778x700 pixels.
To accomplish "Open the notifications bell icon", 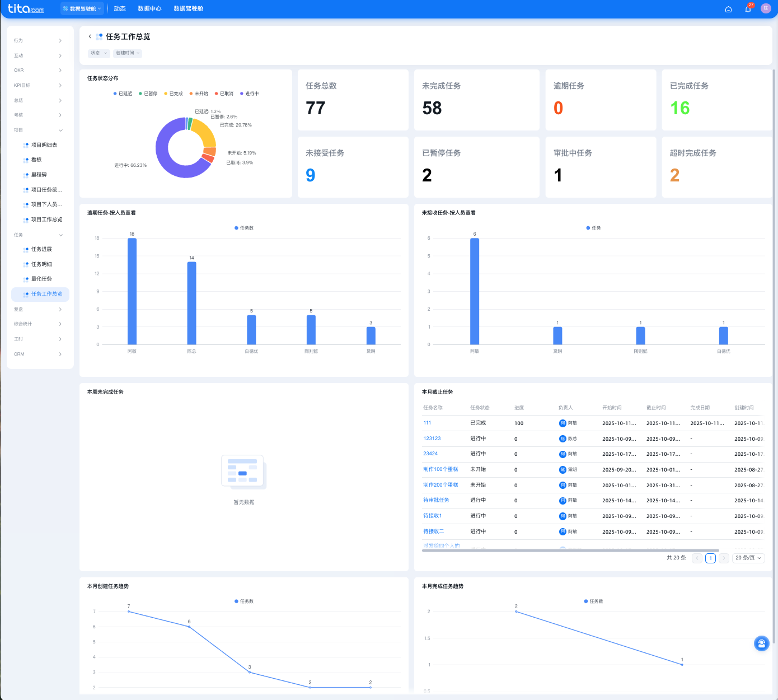I will [748, 9].
